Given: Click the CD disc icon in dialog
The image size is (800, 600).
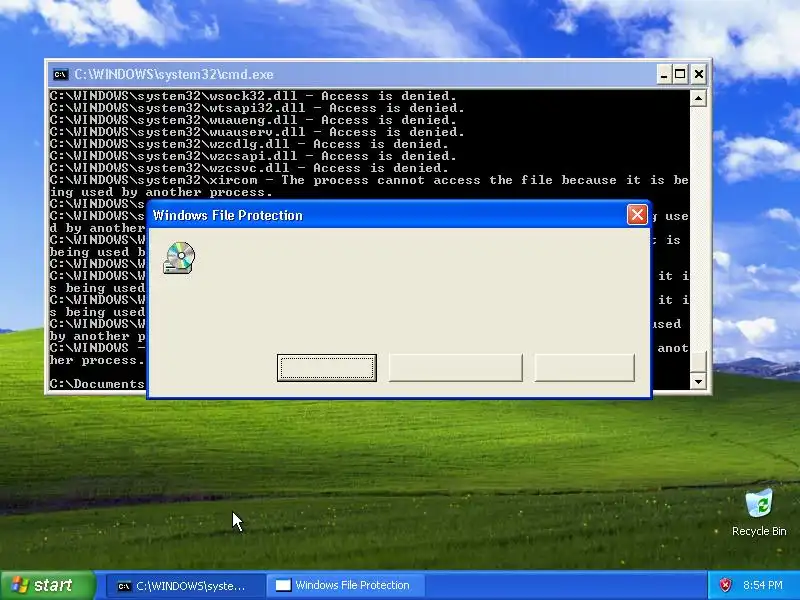Looking at the screenshot, I should coord(179,258).
